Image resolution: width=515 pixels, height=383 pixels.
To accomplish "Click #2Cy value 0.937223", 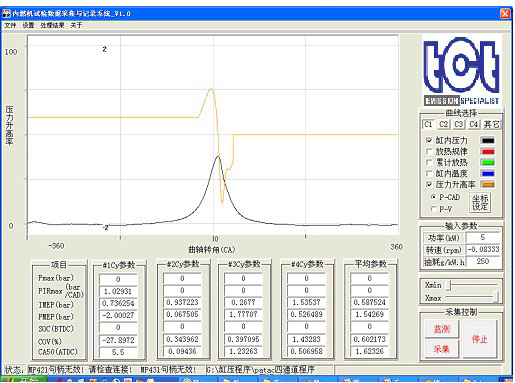I will (182, 302).
